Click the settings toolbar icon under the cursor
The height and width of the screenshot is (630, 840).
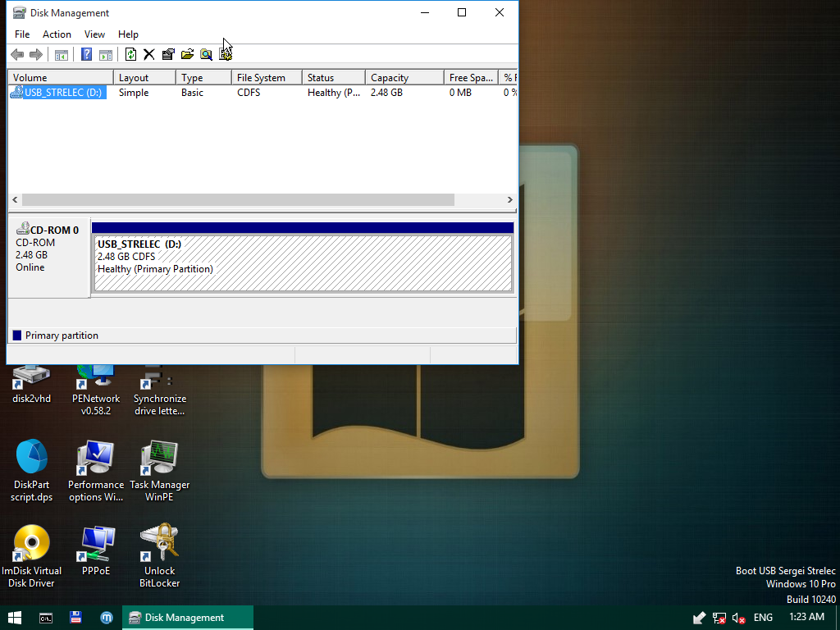point(226,54)
